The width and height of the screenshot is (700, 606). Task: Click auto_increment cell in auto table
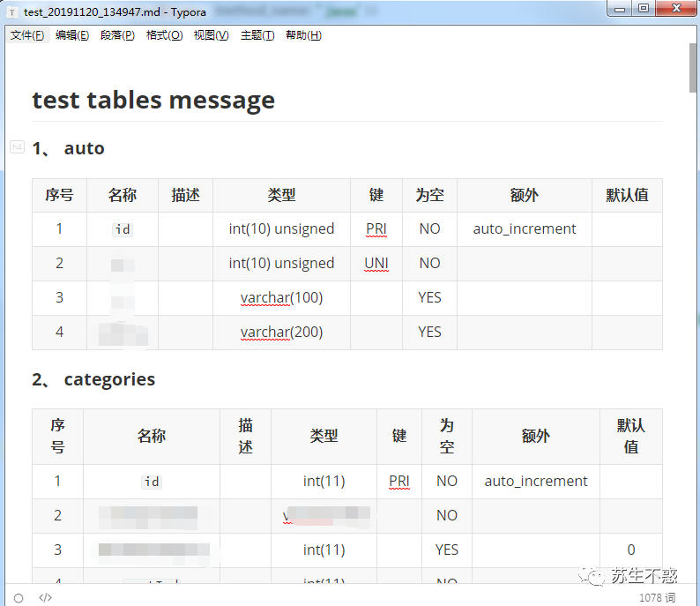coord(525,229)
